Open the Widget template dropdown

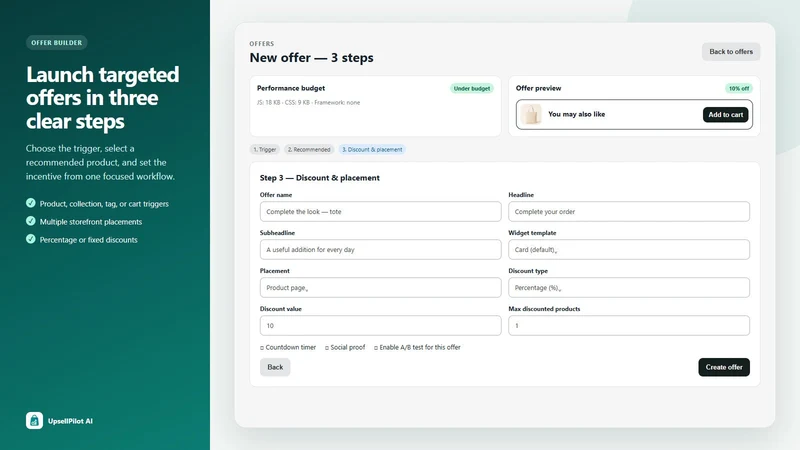tap(629, 249)
